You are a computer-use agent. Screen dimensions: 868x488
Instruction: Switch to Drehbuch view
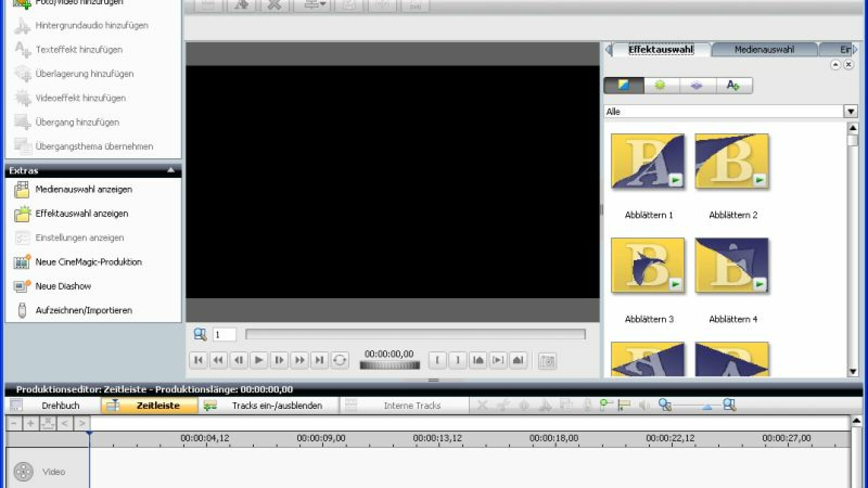tap(53, 406)
